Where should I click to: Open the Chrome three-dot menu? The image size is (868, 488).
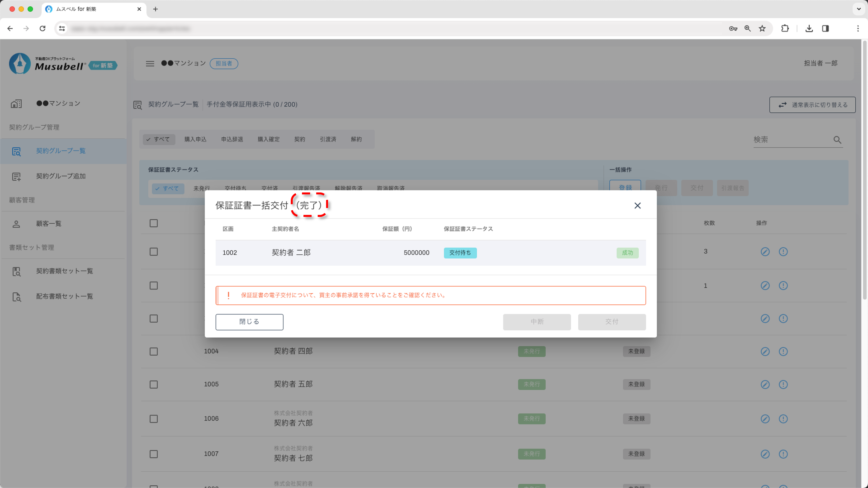tap(858, 29)
